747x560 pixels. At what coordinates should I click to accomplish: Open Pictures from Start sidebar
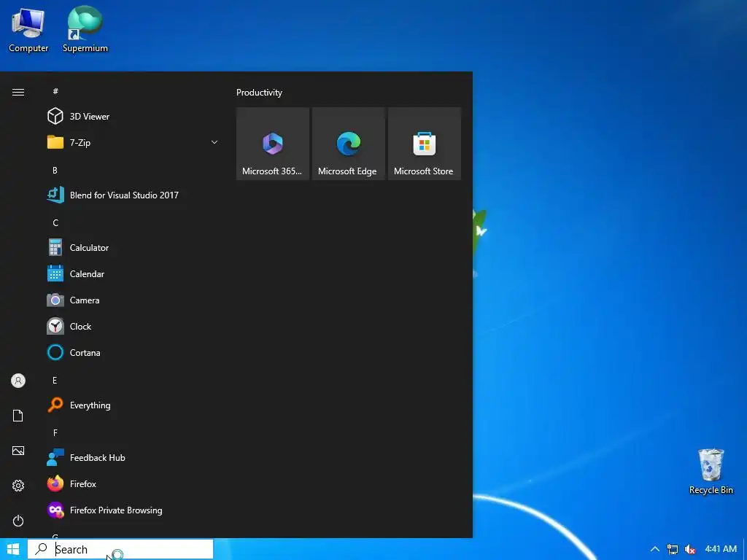pyautogui.click(x=18, y=451)
